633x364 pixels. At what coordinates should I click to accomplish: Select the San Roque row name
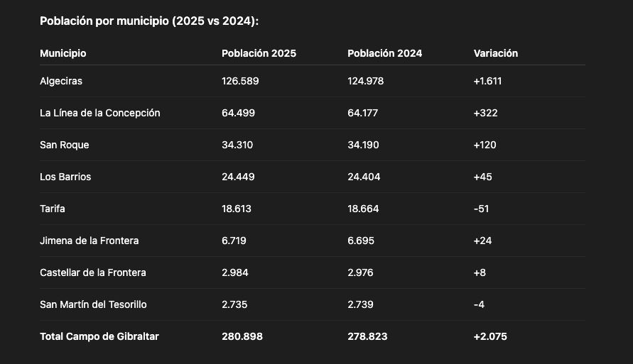tap(65, 145)
